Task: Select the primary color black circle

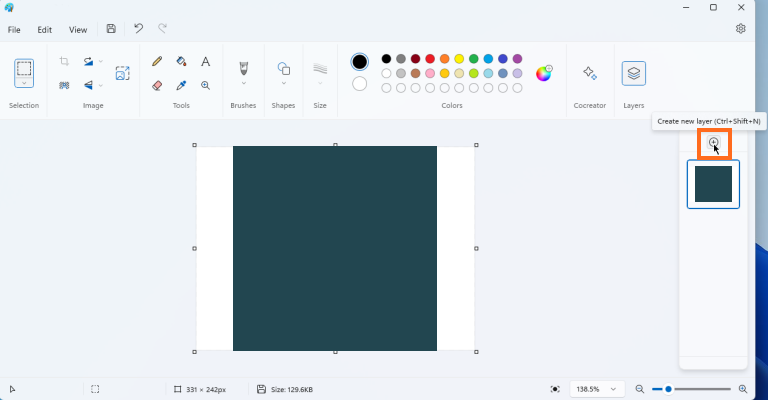Action: click(360, 62)
